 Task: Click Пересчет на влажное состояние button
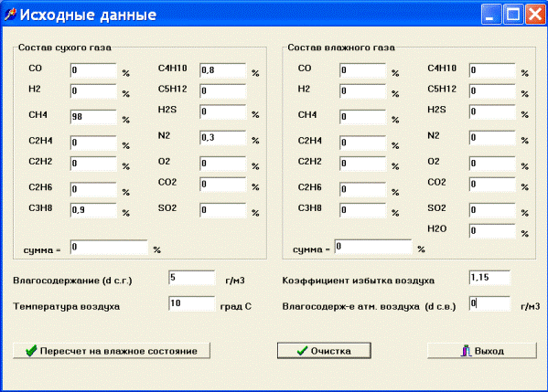[112, 351]
